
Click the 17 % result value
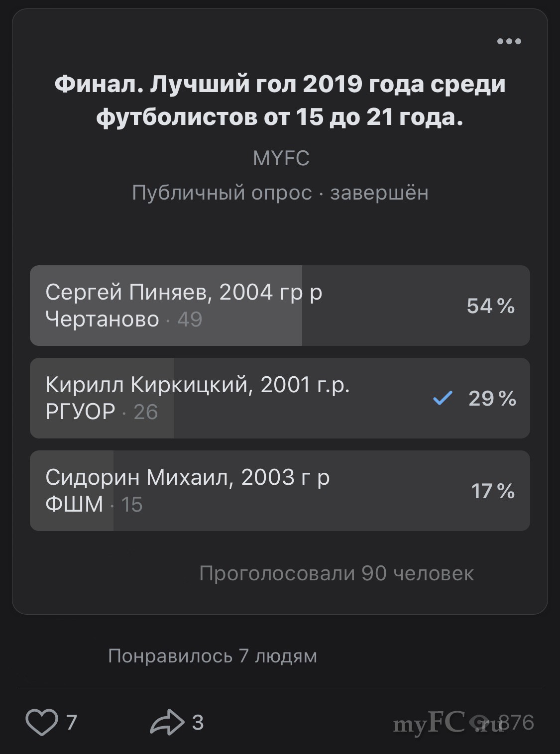(492, 491)
